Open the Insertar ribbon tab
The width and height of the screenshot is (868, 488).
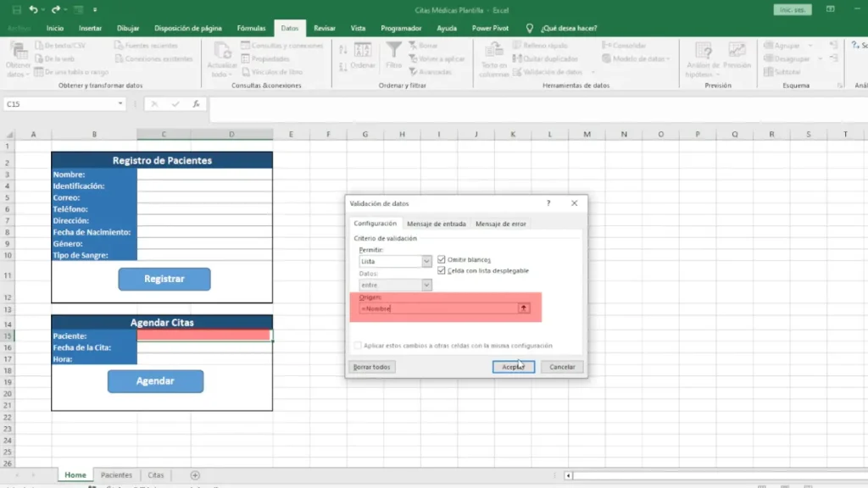(x=90, y=28)
